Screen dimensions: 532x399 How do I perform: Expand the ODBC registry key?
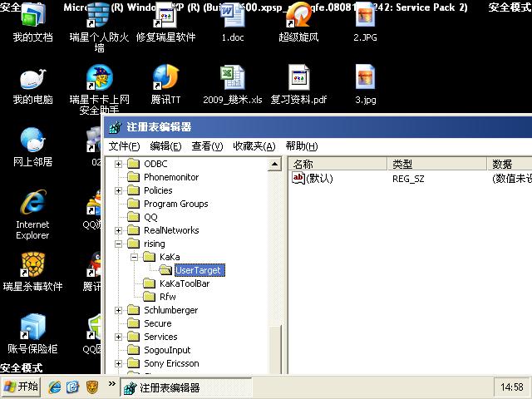(x=118, y=165)
